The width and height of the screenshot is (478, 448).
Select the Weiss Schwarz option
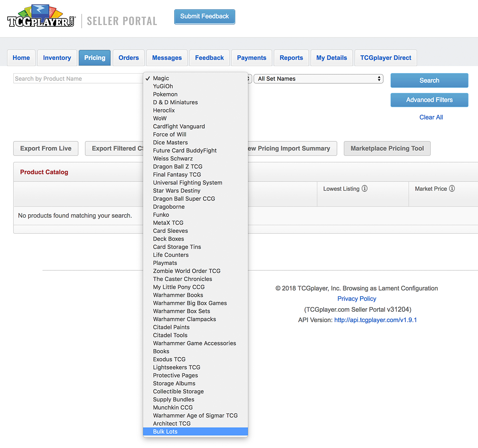[x=196, y=158]
